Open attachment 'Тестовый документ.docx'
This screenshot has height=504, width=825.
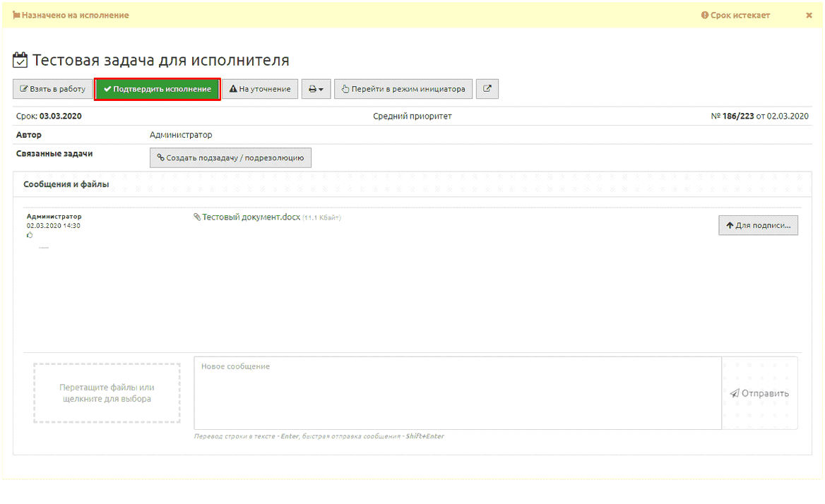[251, 217]
